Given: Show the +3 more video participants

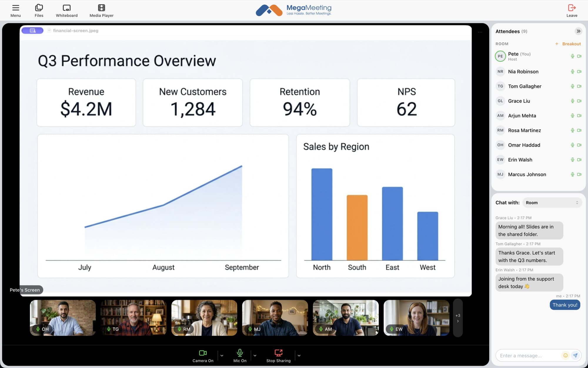Looking at the screenshot, I should coord(458,318).
